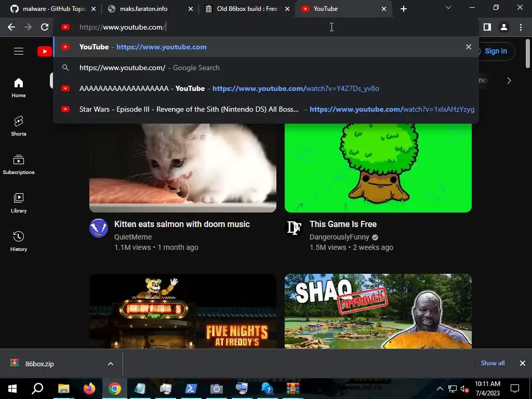Screen dimensions: 532x399
Task: Click the muted volume tray icon
Action: [x=464, y=389]
